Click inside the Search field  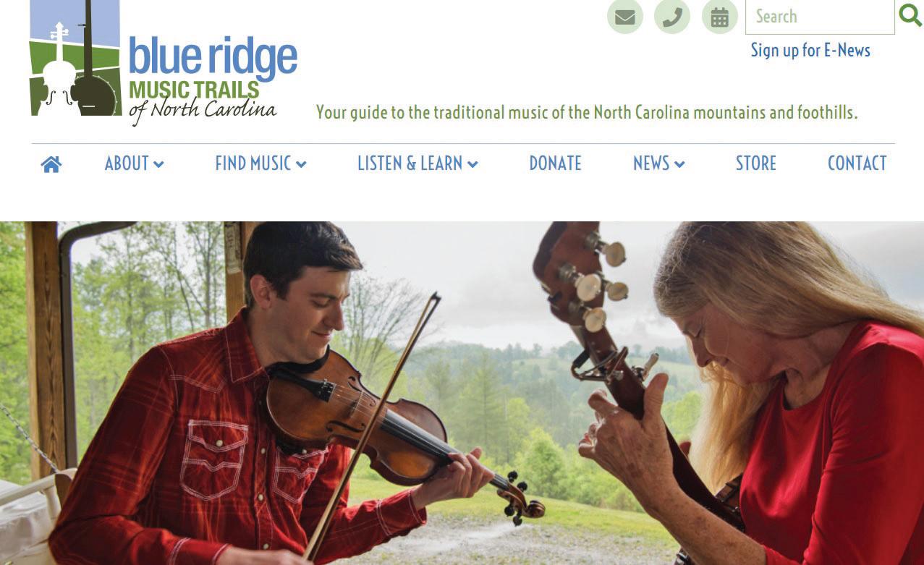tap(820, 17)
